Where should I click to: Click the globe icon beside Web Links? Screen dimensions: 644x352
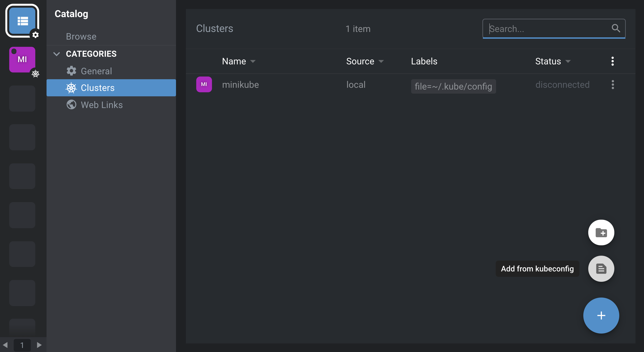pyautogui.click(x=71, y=105)
